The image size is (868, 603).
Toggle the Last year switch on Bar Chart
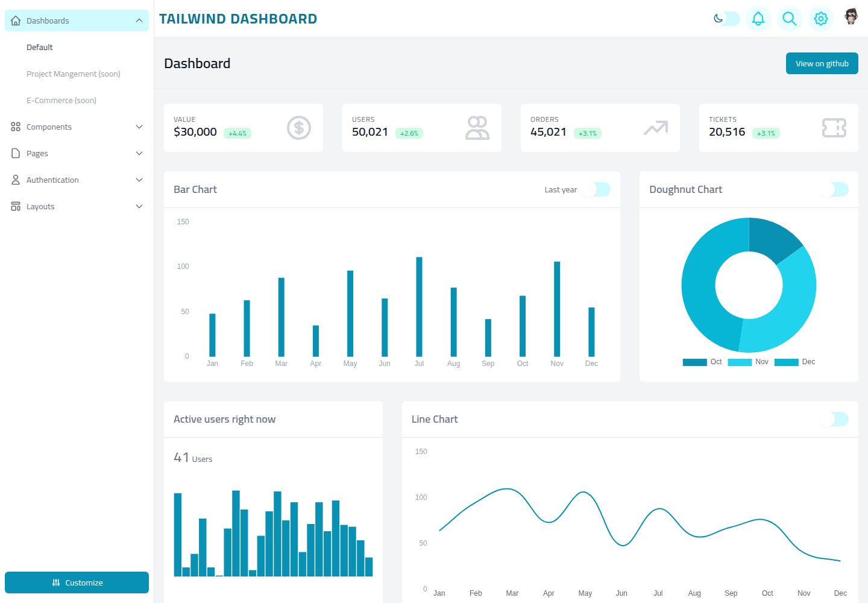(596, 189)
